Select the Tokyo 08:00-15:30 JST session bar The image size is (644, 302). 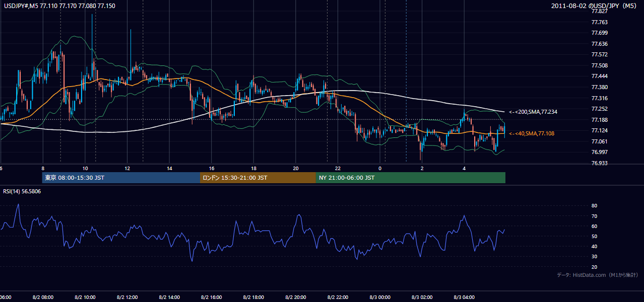click(121, 178)
